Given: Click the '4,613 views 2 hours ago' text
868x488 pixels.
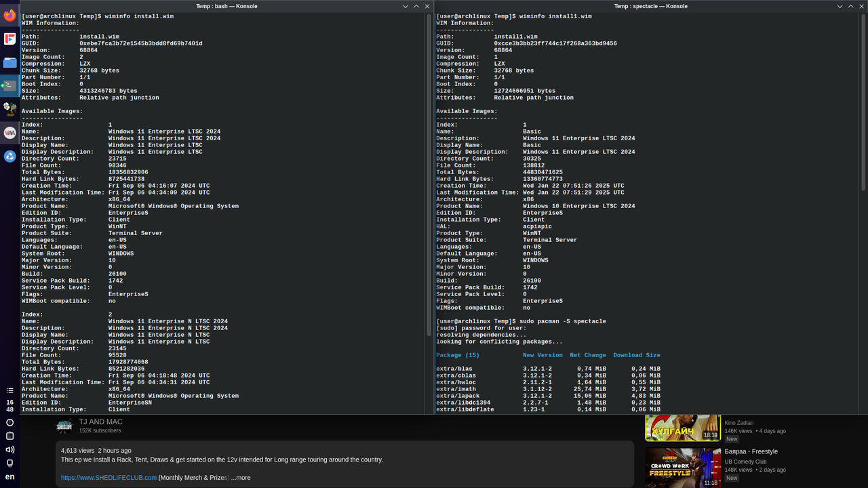Looking at the screenshot, I should 96,450.
